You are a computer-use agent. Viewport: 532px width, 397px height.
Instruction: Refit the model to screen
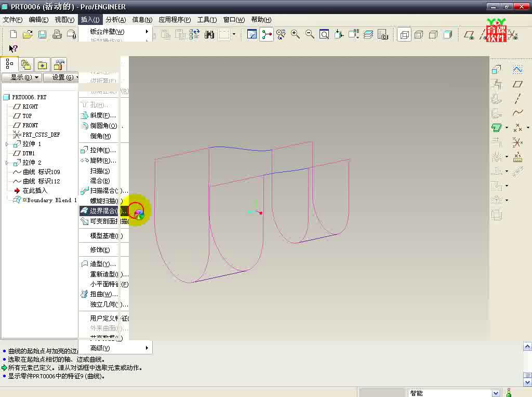324,34
